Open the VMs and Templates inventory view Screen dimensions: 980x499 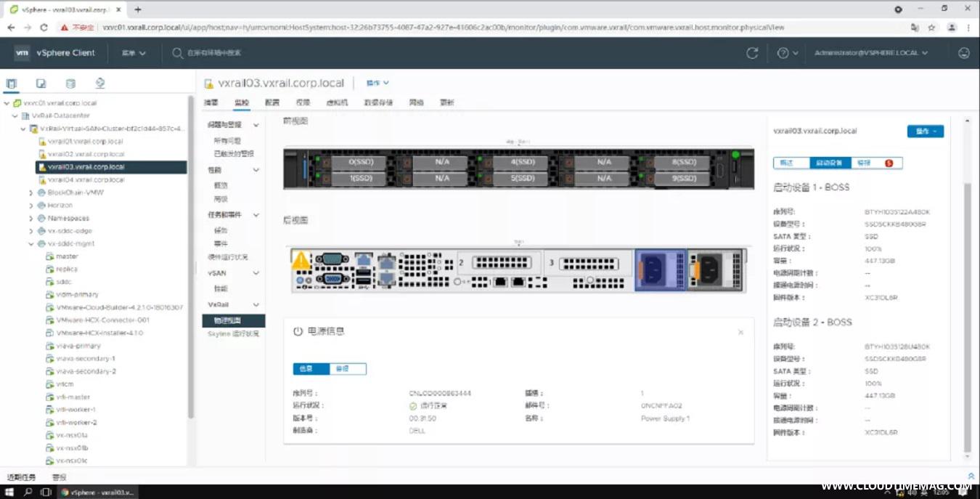(x=41, y=84)
